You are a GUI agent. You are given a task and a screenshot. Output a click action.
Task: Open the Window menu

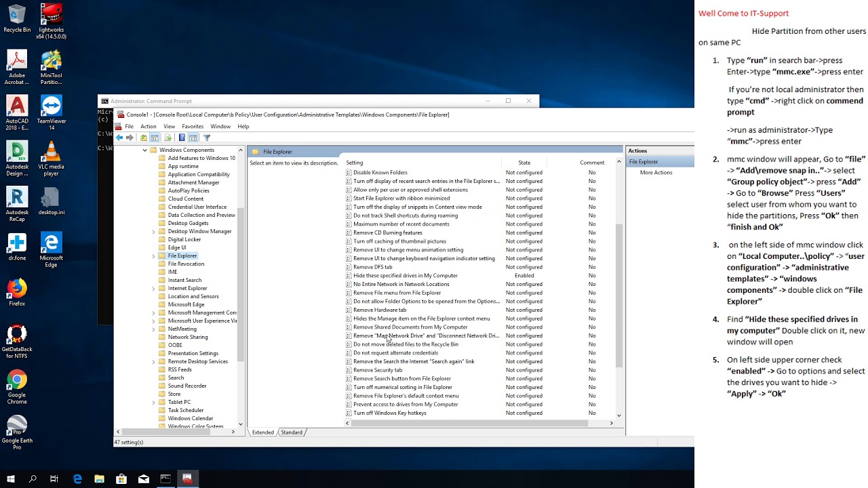220,126
